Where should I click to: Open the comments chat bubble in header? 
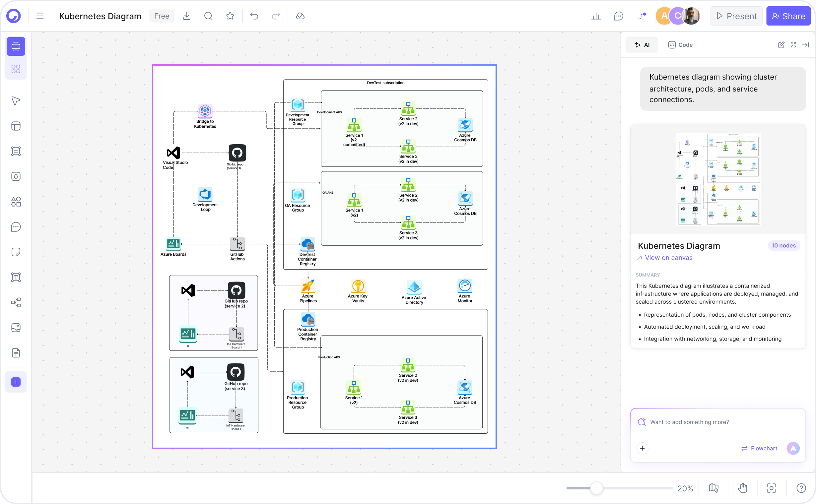[619, 16]
